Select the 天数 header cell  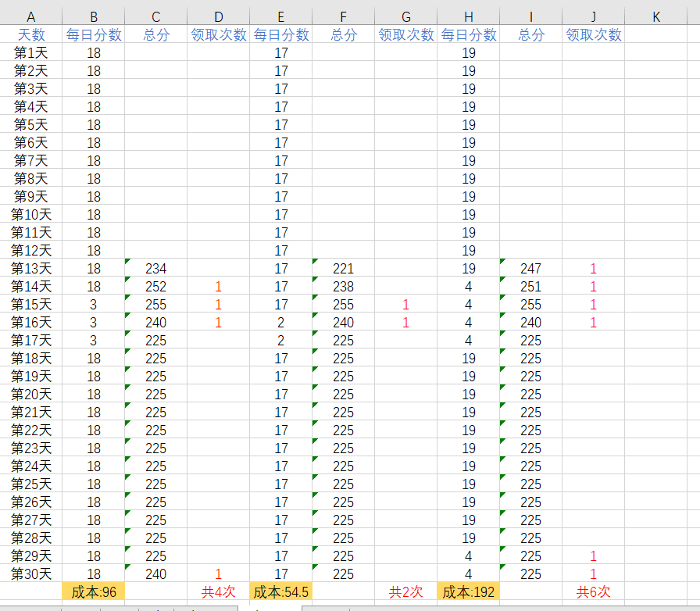(x=31, y=34)
